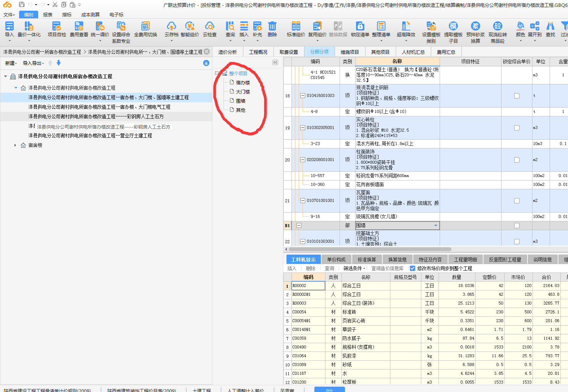Image resolution: width=568 pixels, height=392 pixels.
Task: Collapse item 010701001001 in row 21
Action: (x=303, y=201)
